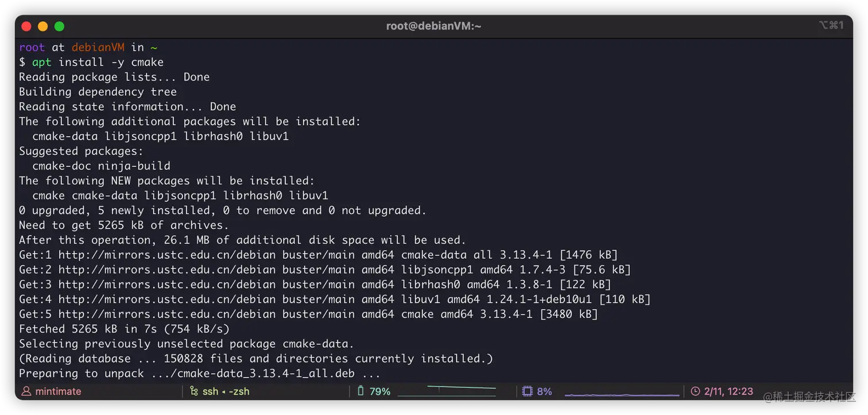Click the purple 'root' in the prompt
The image size is (868, 415).
[x=32, y=47]
